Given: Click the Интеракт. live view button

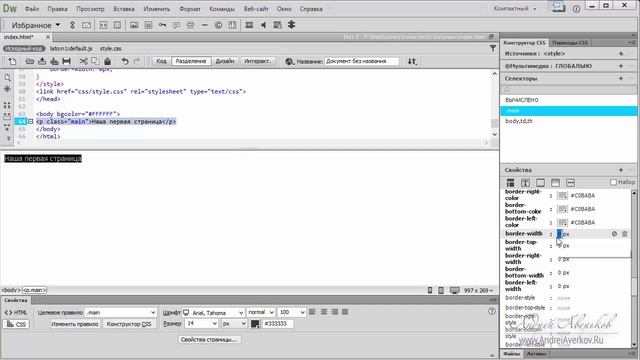Looking at the screenshot, I should click(x=257, y=61).
